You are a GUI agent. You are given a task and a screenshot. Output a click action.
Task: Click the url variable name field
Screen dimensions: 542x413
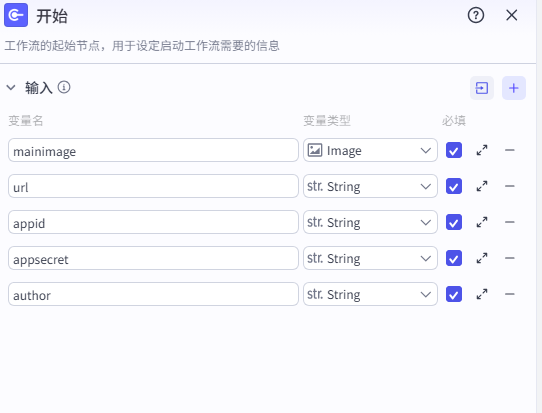(x=153, y=186)
